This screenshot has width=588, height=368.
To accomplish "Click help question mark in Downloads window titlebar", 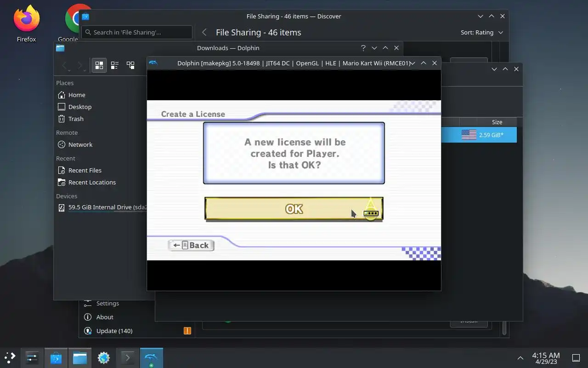I will point(363,48).
